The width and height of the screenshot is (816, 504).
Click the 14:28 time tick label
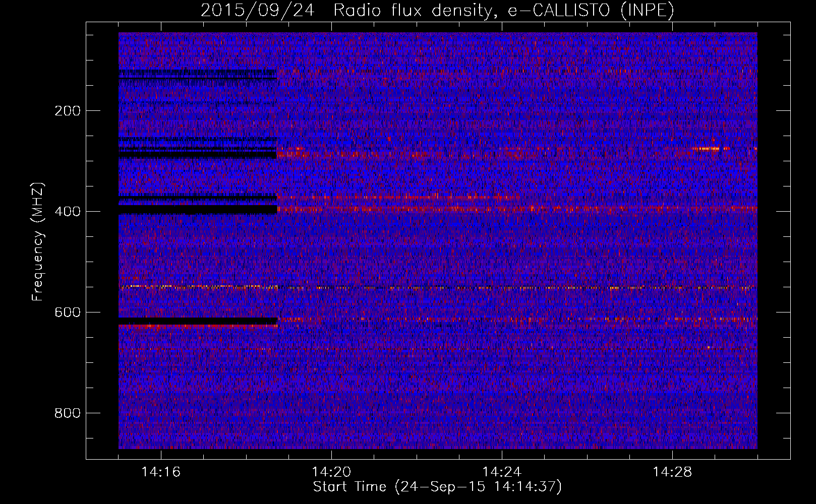[x=672, y=472]
